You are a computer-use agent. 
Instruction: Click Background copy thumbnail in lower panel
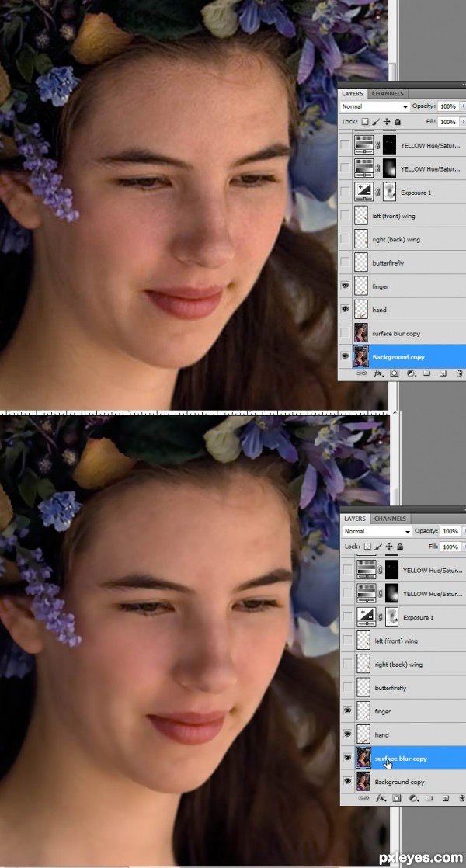click(x=363, y=782)
